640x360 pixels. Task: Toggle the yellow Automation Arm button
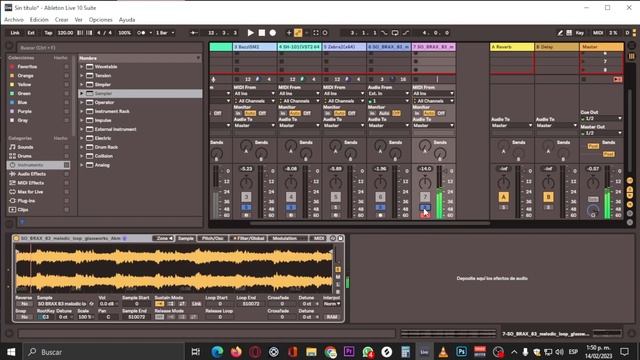(298, 33)
